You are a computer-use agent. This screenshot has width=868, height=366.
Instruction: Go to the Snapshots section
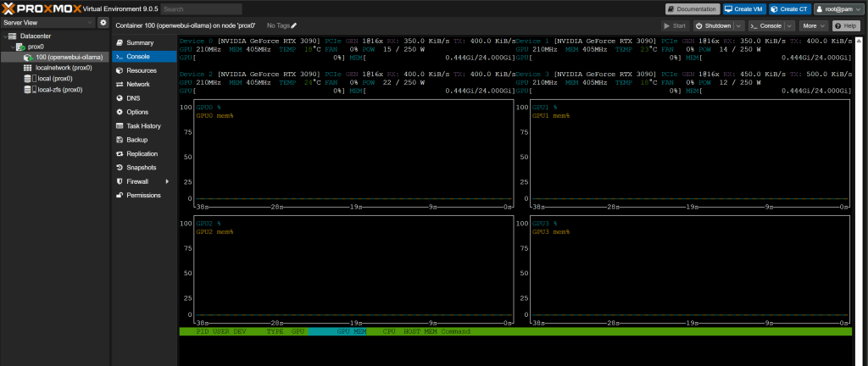click(x=142, y=168)
